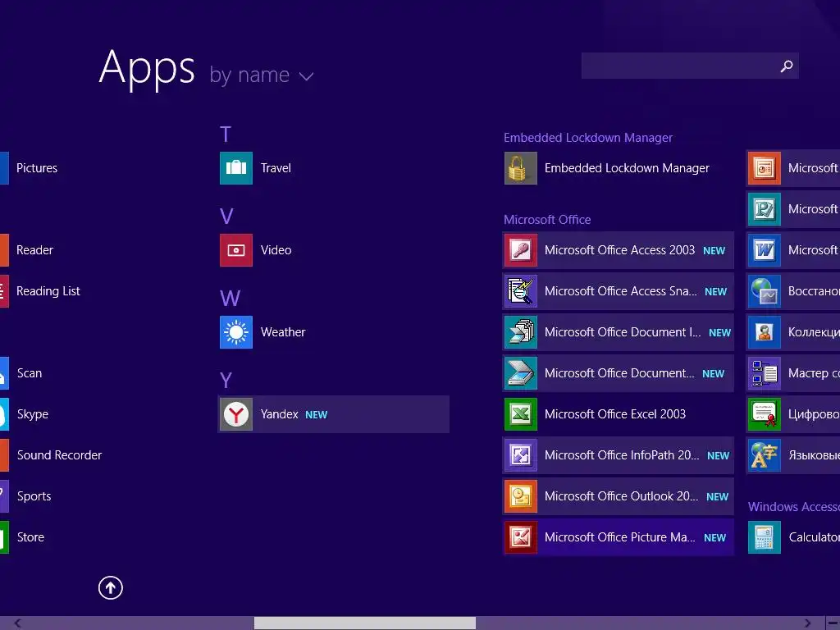This screenshot has width=840, height=630.
Task: Open Embedded Lockdown Manager padlock icon
Action: (x=520, y=168)
